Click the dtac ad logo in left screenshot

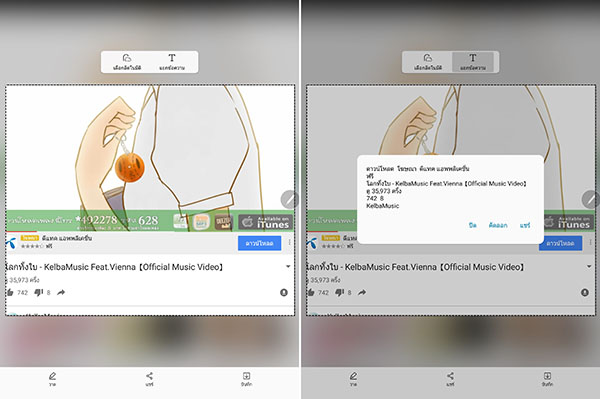point(11,243)
